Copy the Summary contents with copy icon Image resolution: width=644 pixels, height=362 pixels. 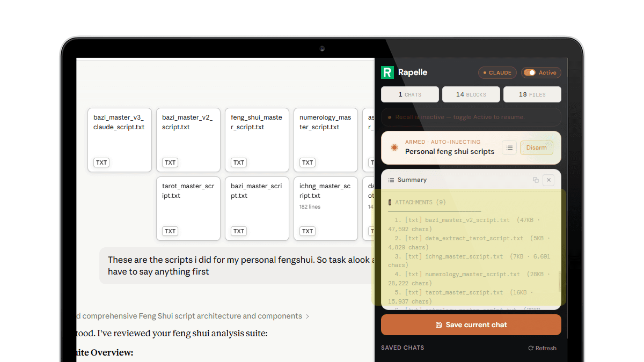click(x=536, y=180)
